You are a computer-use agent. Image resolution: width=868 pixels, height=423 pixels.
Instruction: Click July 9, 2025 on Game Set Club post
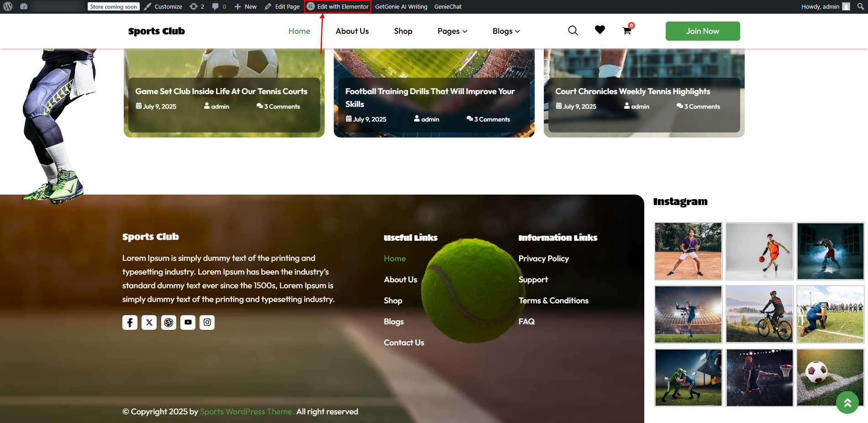[156, 106]
